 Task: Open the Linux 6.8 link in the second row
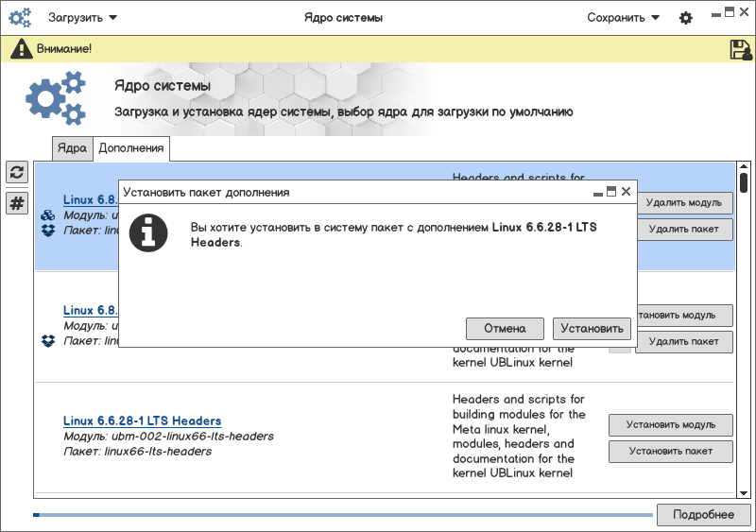91,310
